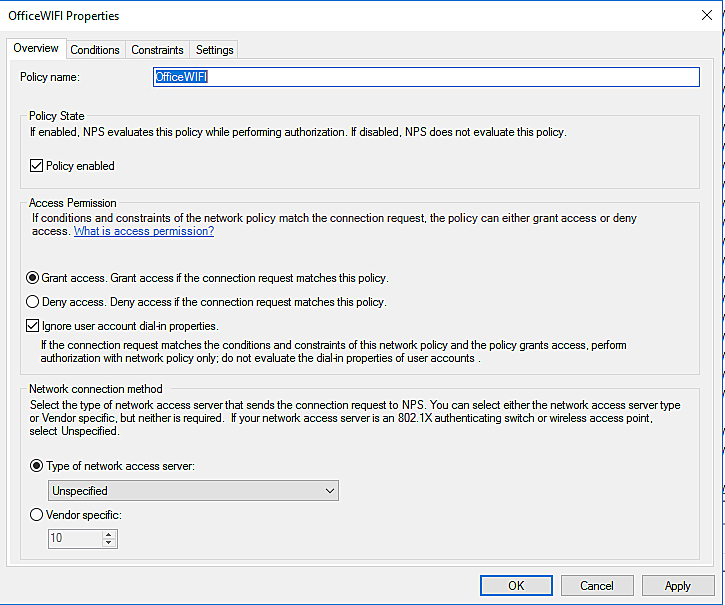Apply the policy changes
This screenshot has height=605, width=725.
678,586
